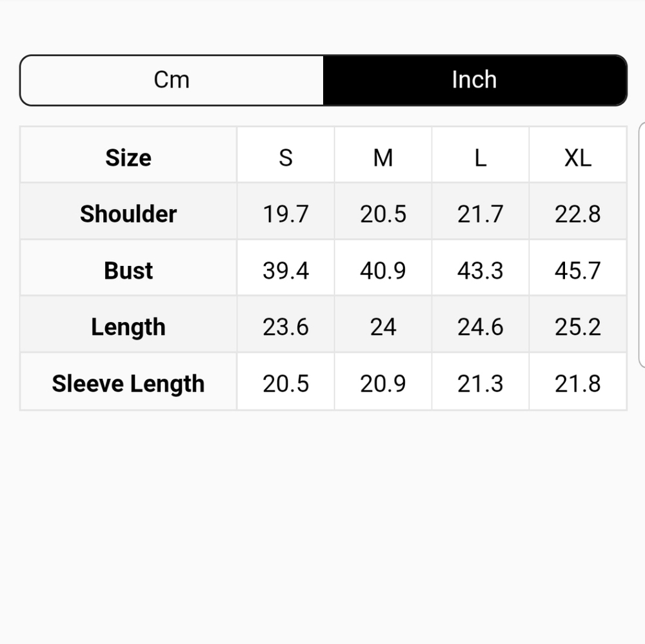The image size is (645, 644).
Task: Switch the size chart to Cm
Action: point(172,80)
